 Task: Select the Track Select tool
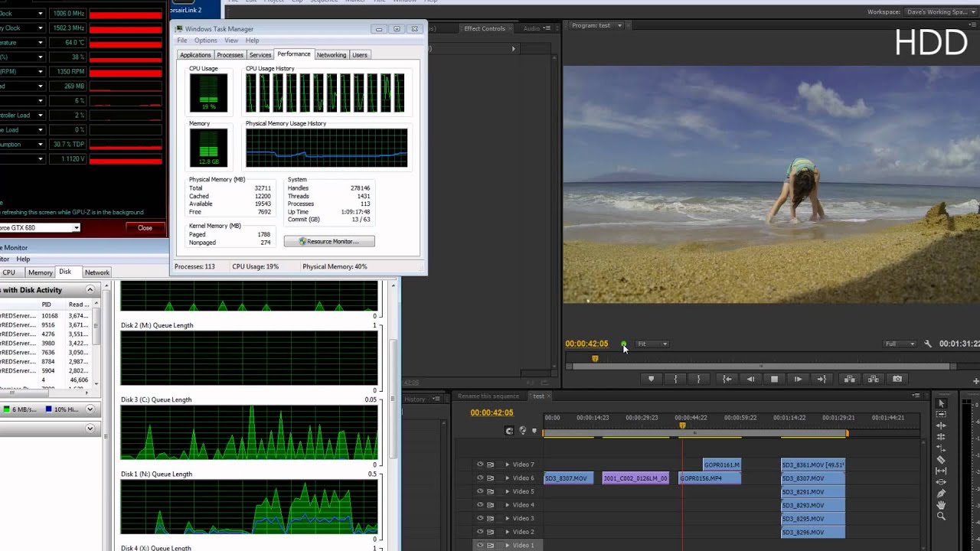point(942,414)
